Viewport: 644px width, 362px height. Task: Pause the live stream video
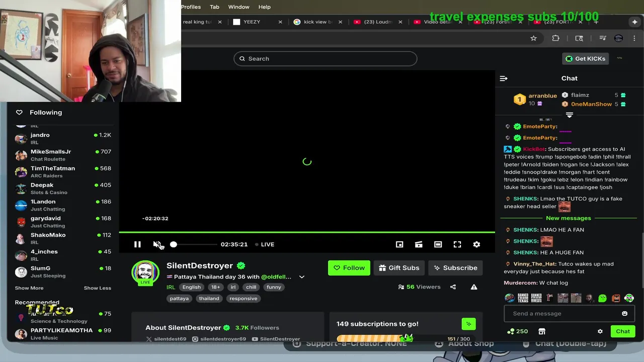(137, 244)
